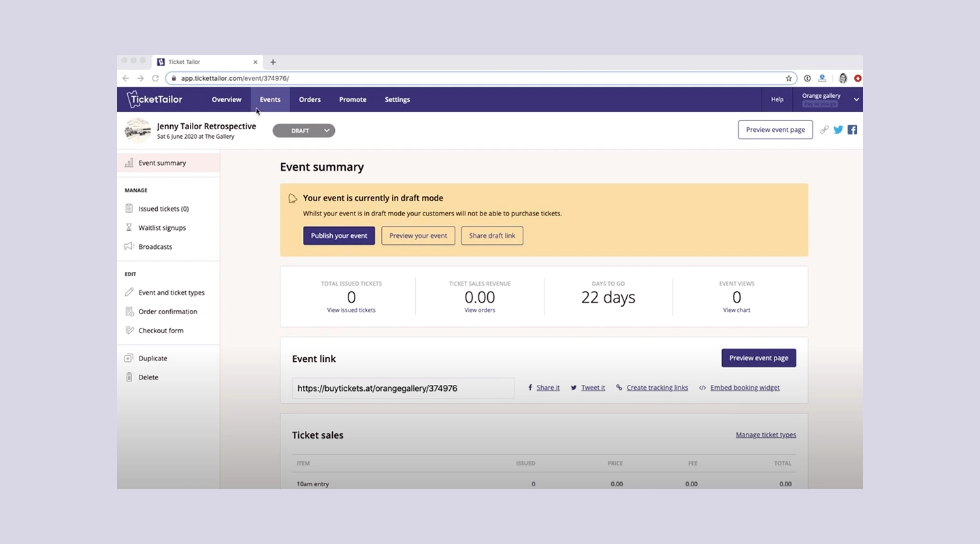Click the Jenny Tailor Retrospective event thumbnail

[137, 130]
